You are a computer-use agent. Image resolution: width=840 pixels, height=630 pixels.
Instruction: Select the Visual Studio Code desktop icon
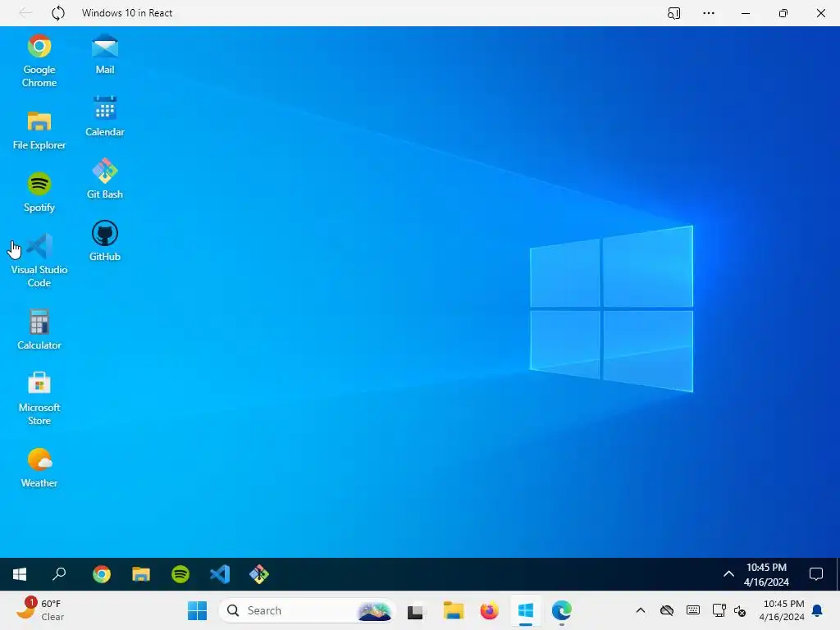coord(39,261)
